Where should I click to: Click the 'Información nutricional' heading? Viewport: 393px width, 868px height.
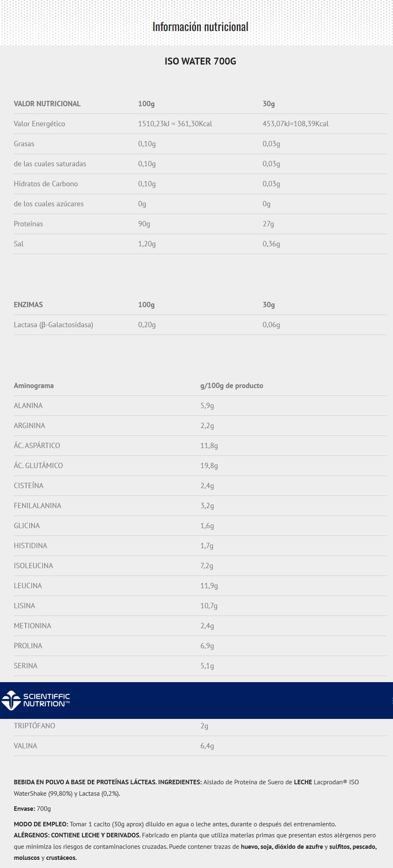point(200,27)
